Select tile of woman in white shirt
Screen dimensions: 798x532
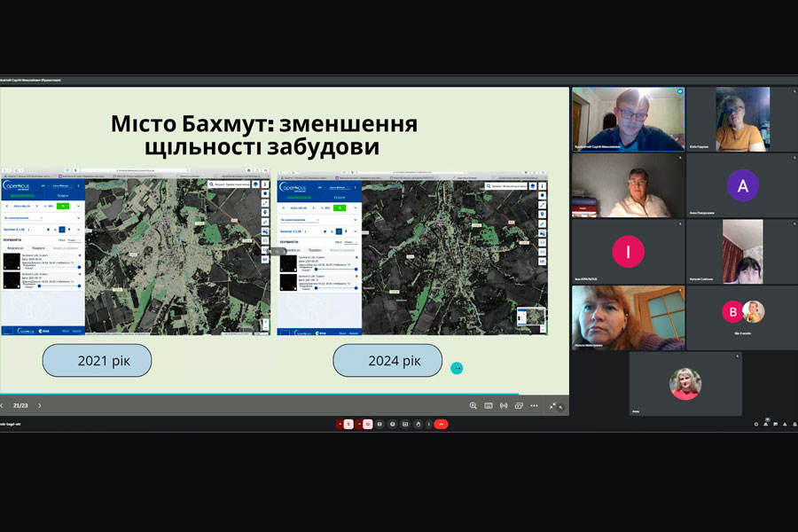click(x=629, y=185)
